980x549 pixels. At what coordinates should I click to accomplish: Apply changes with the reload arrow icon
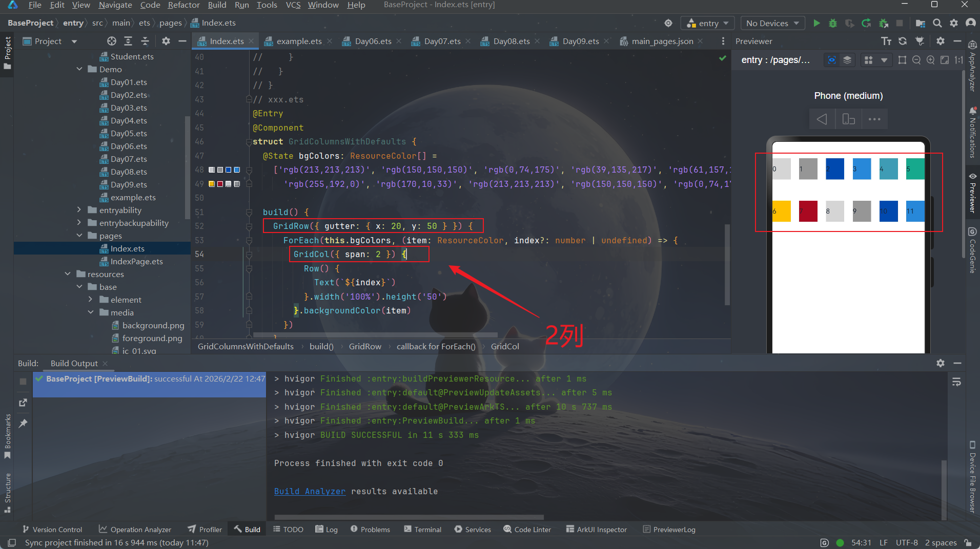(866, 23)
